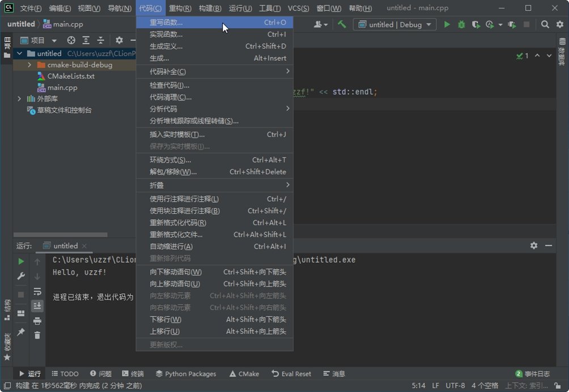
Task: Run with coverage shield icon
Action: click(x=475, y=24)
